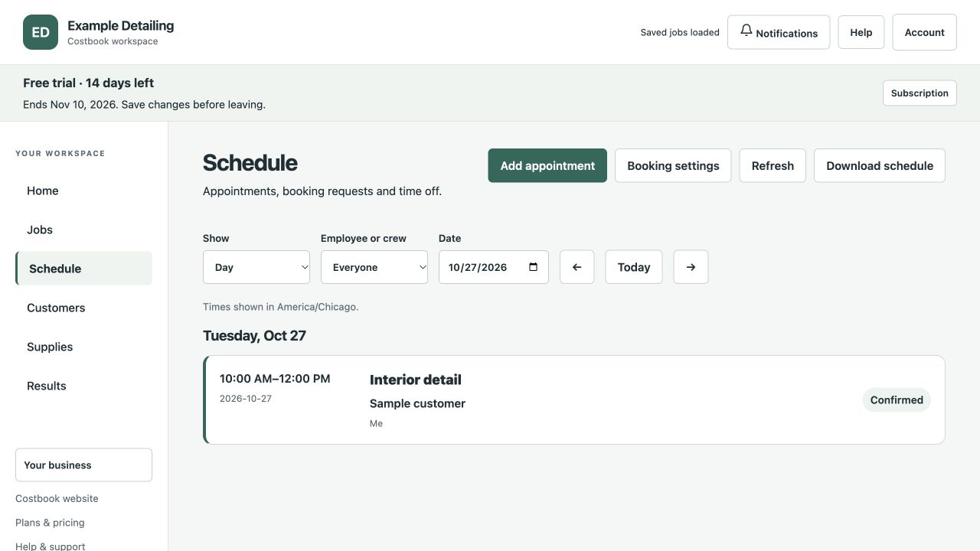Open Help in header

pos(861,32)
